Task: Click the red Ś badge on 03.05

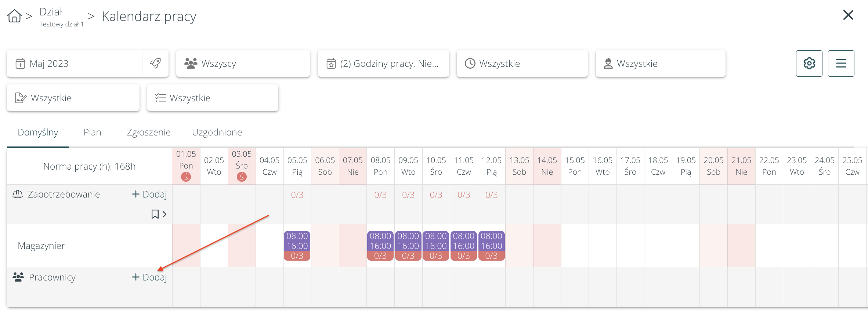Action: click(242, 177)
